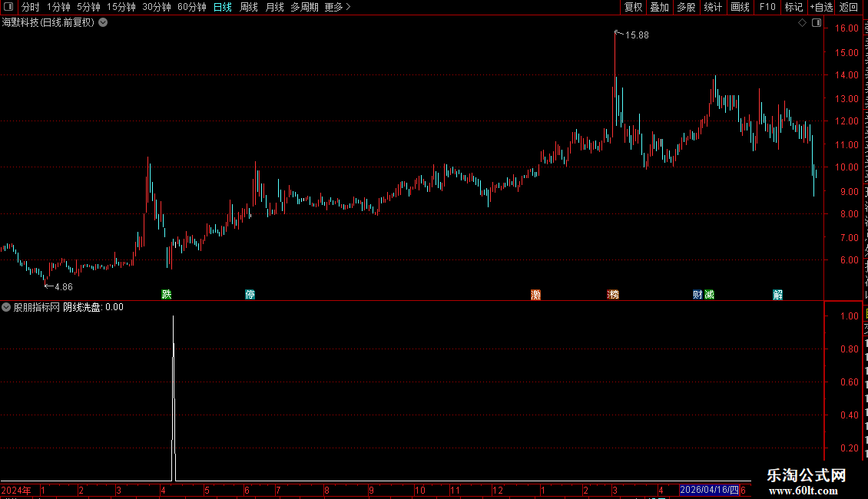Click the diamond icon in chart corner
Image resolution: width=868 pixels, height=499 pixels.
[802, 23]
